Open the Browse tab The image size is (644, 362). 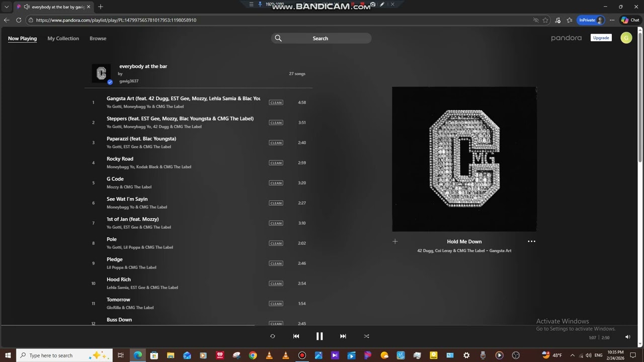98,39
